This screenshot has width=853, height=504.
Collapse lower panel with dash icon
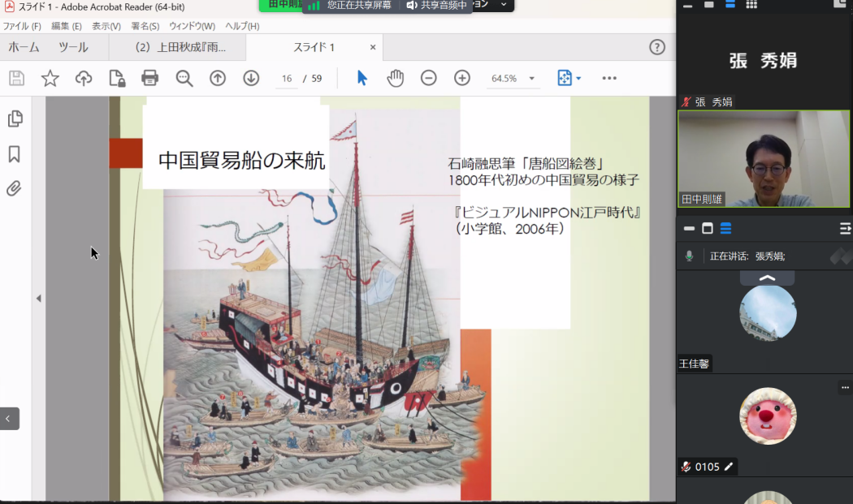689,228
